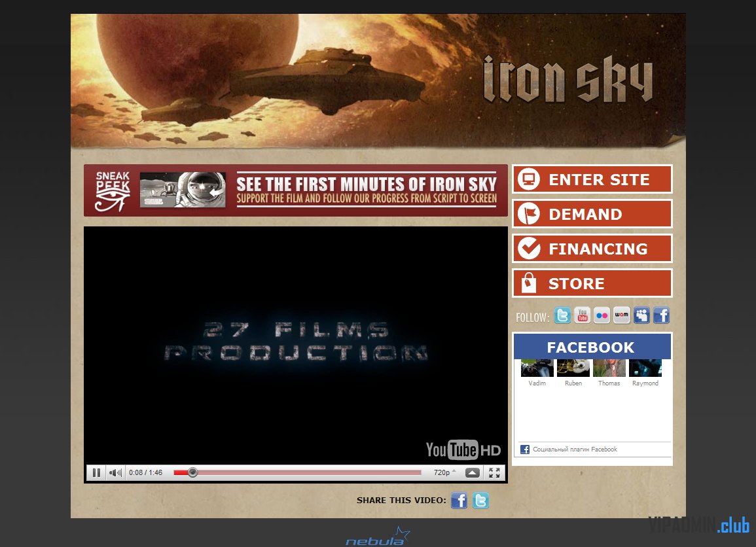Open the nebula logo link at the bottom

[378, 537]
